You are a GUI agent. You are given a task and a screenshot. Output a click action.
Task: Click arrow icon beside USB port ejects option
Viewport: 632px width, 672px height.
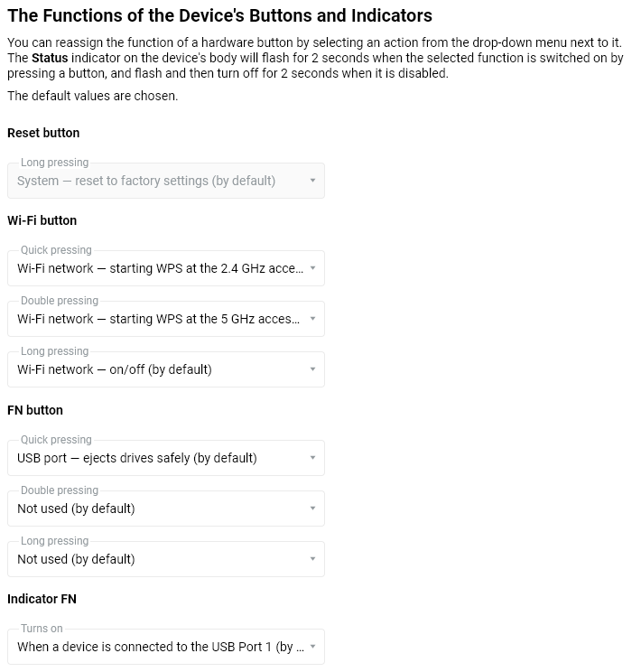pyautogui.click(x=312, y=458)
